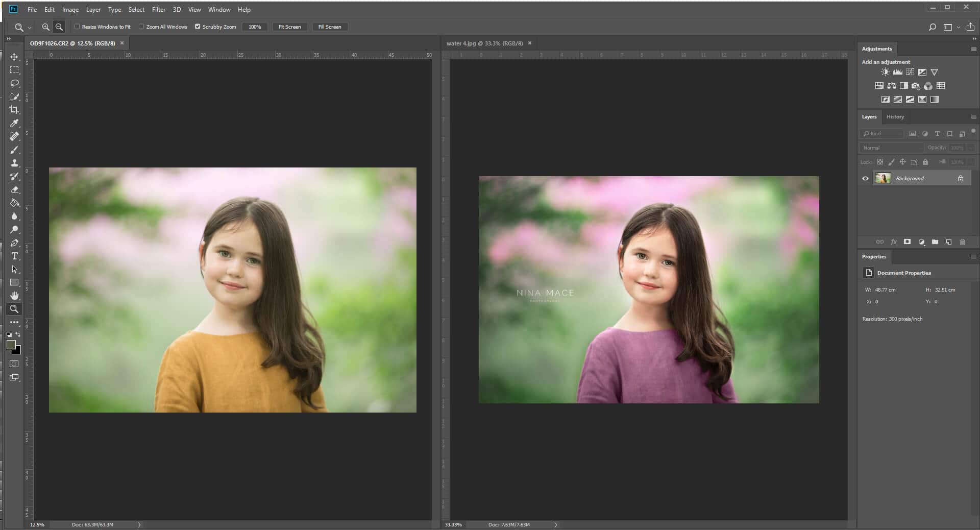980x530 pixels.
Task: Select the Rectangle shape tool
Action: [x=14, y=282]
